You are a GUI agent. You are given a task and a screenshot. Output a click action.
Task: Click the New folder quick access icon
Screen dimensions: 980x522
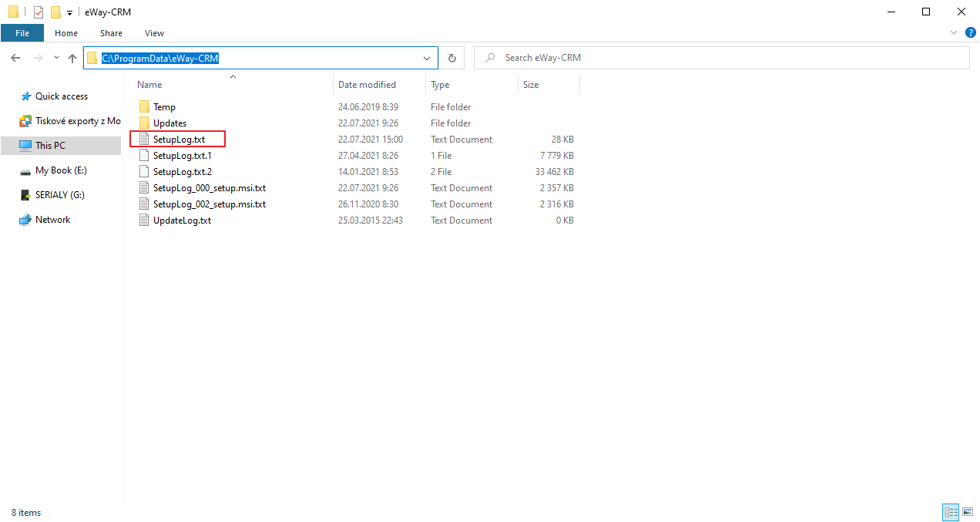tap(55, 12)
